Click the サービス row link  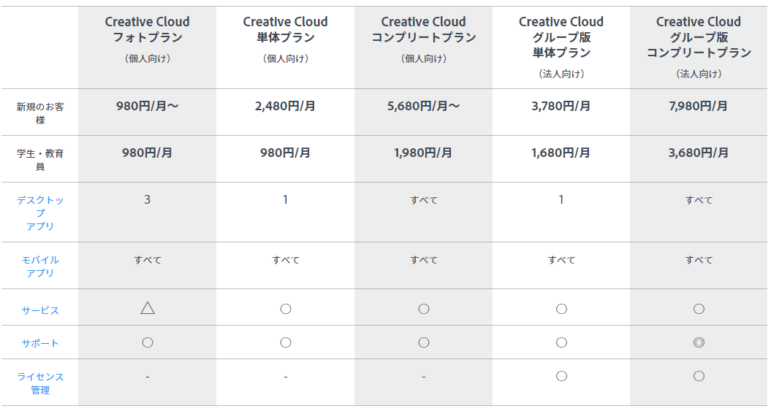click(38, 310)
